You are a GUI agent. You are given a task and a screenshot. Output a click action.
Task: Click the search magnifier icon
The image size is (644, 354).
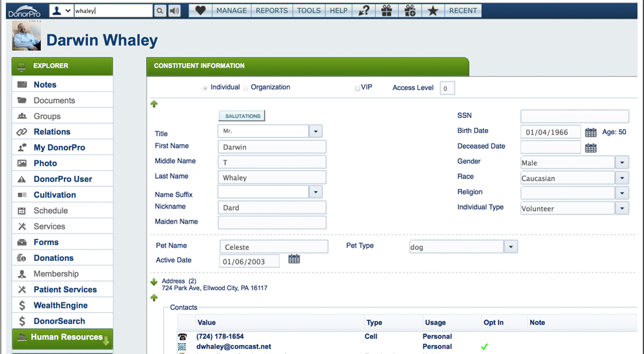pyautogui.click(x=160, y=10)
